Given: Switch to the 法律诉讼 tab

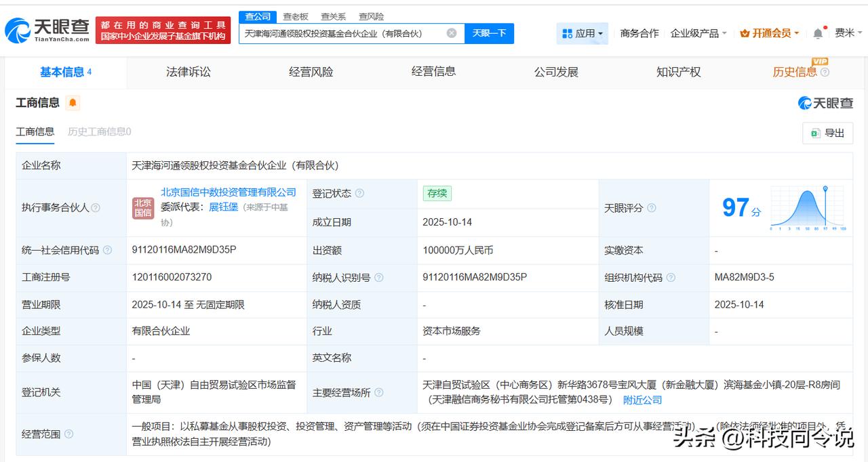Looking at the screenshot, I should coord(189,72).
